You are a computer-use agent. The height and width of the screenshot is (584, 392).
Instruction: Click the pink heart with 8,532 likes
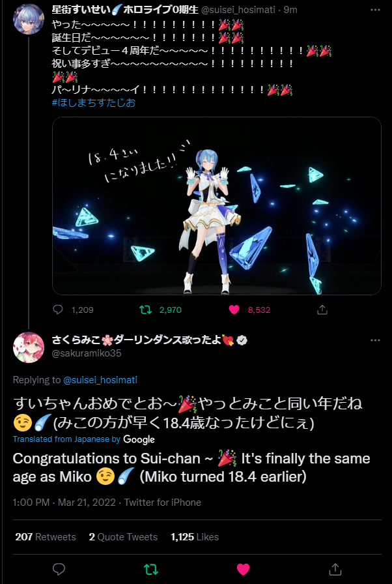[x=234, y=310]
